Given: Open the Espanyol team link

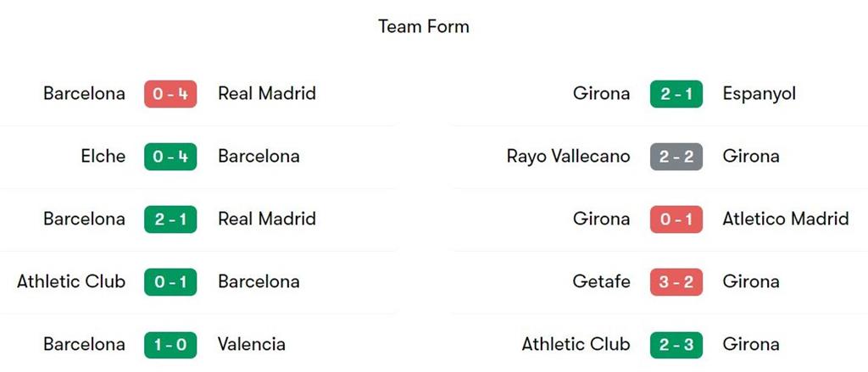Looking at the screenshot, I should pyautogui.click(x=759, y=94).
